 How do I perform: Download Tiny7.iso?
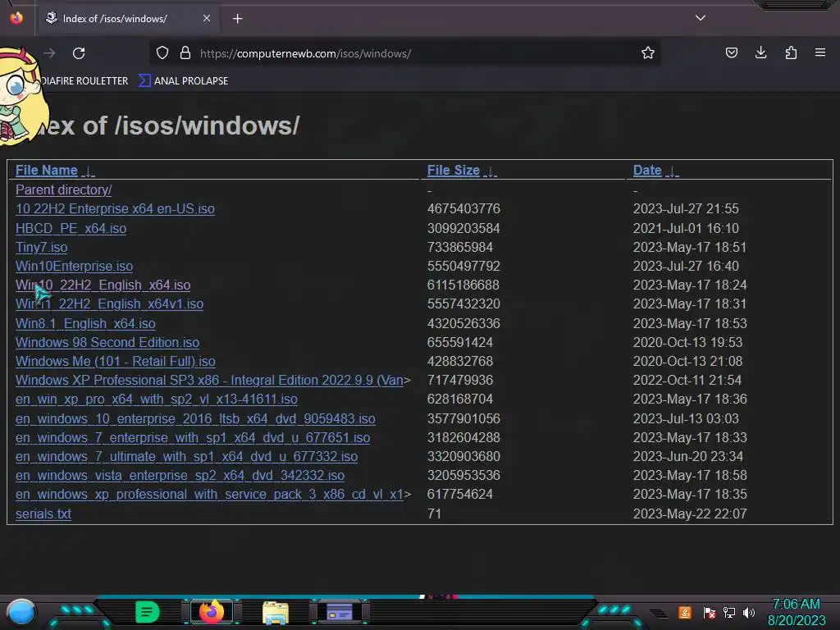pyautogui.click(x=41, y=247)
